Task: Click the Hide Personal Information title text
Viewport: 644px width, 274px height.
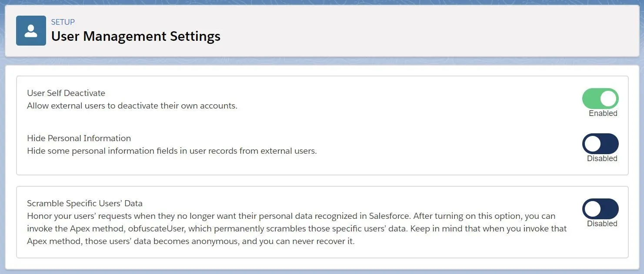Action: (79, 138)
